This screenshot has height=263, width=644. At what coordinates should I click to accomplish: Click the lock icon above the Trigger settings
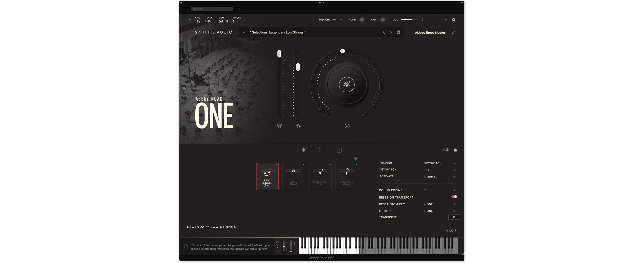tap(455, 150)
